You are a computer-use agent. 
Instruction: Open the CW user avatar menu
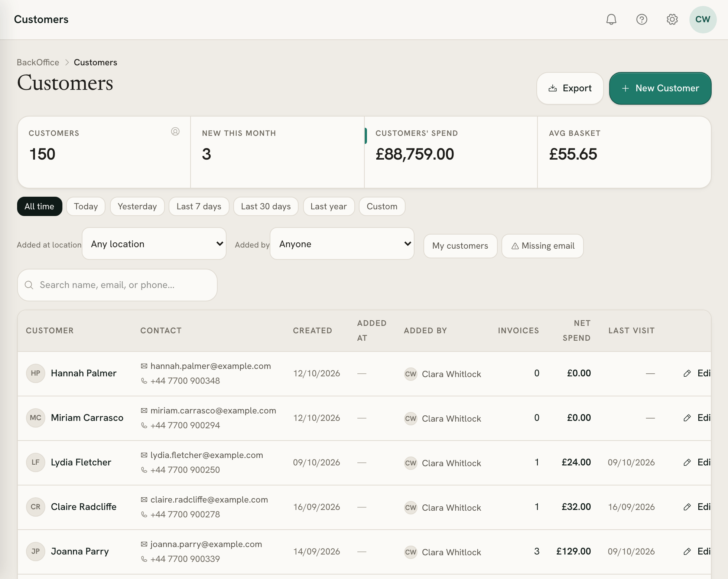[703, 19]
